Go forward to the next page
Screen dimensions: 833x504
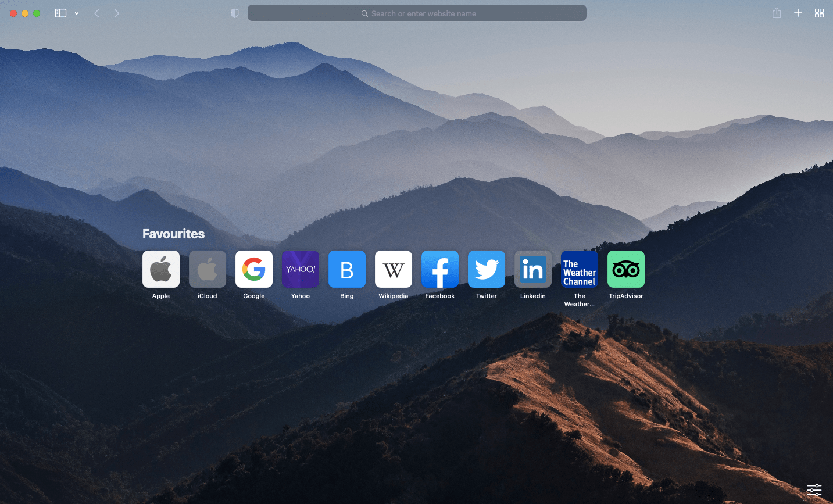coord(116,13)
